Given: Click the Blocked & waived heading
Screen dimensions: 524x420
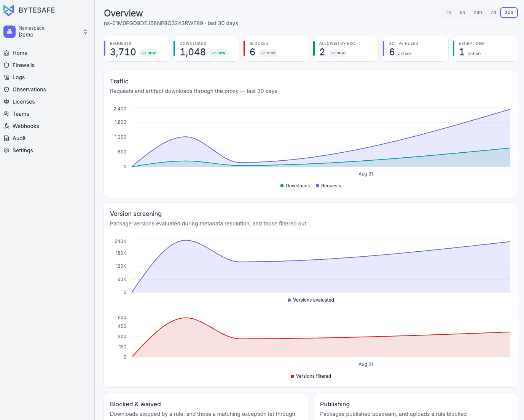Looking at the screenshot, I should 135,404.
